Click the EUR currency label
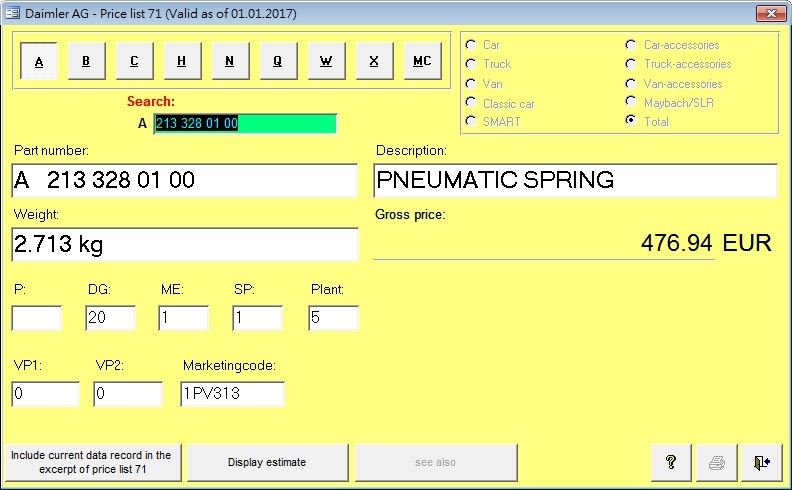 coord(747,243)
